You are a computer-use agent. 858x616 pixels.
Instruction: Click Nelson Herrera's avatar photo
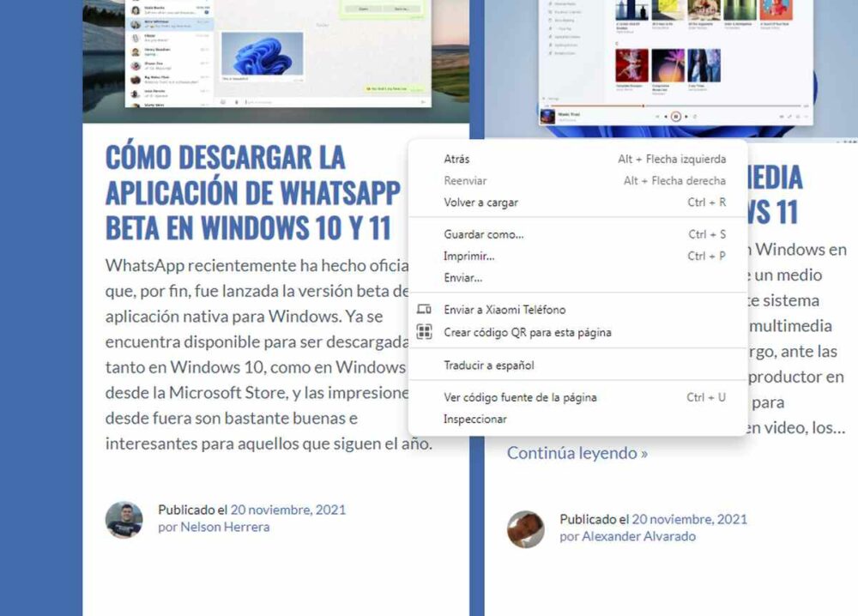point(124,520)
